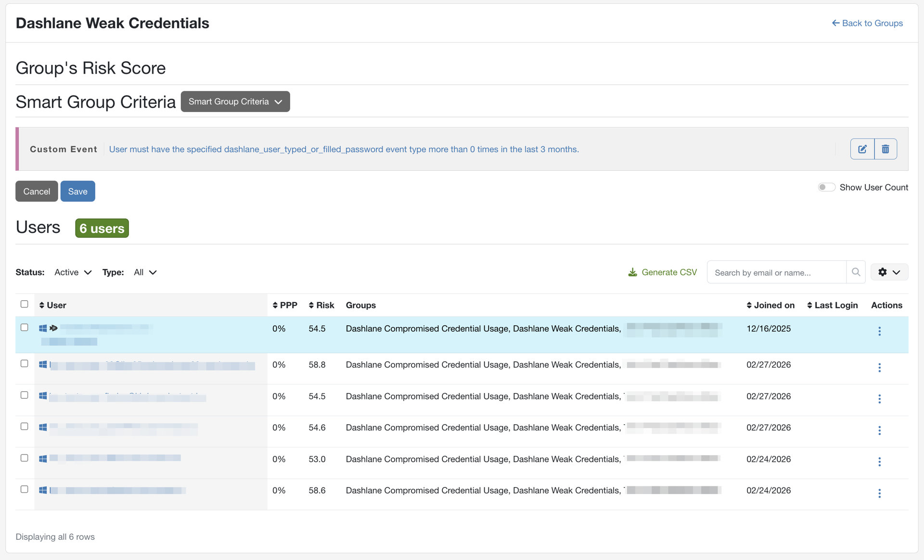The width and height of the screenshot is (924, 560).
Task: Open actions menu for risk 54.6 user
Action: pyautogui.click(x=879, y=431)
